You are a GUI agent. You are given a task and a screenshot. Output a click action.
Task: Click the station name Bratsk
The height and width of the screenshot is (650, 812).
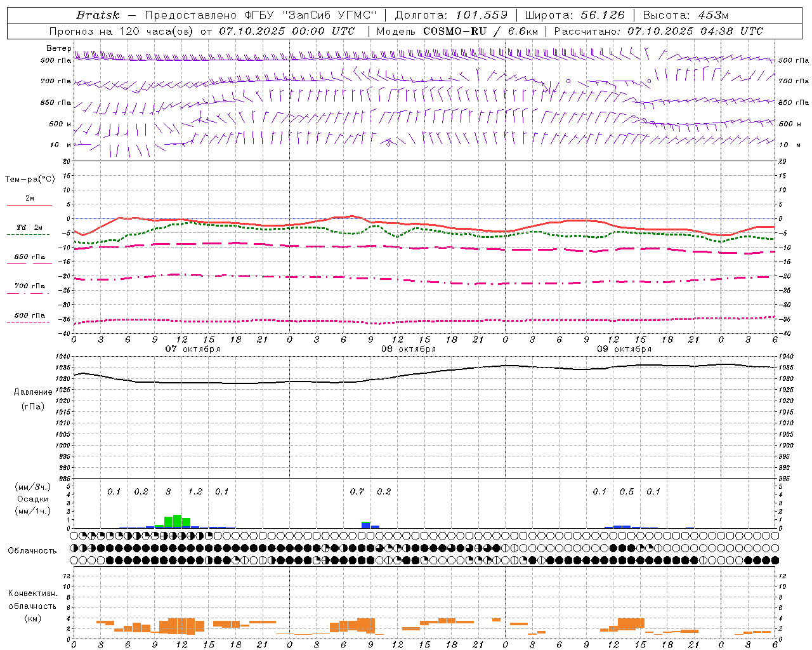pos(98,15)
